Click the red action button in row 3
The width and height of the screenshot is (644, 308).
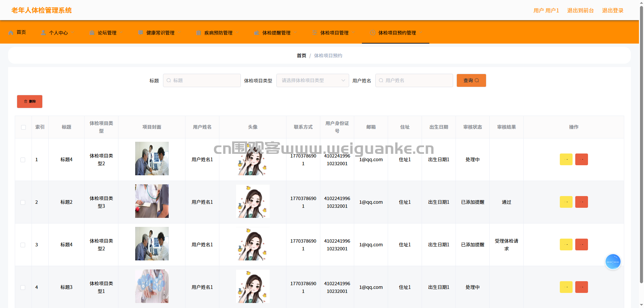pyautogui.click(x=581, y=245)
